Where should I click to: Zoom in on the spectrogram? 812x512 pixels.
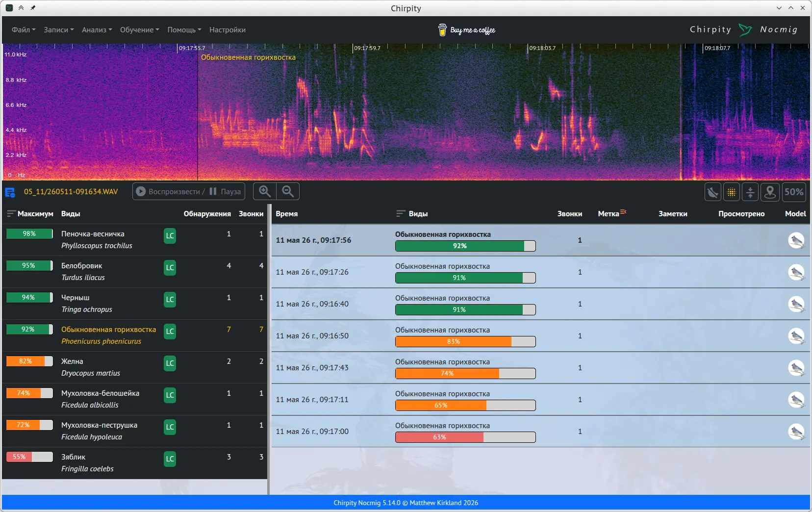[265, 191]
